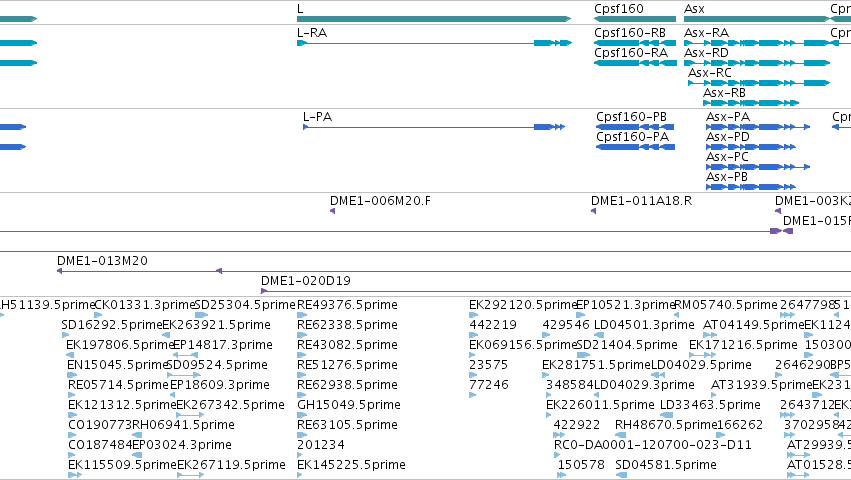The image size is (851, 480).
Task: Select the Cpsf160-RB transcript
Action: pyautogui.click(x=635, y=43)
